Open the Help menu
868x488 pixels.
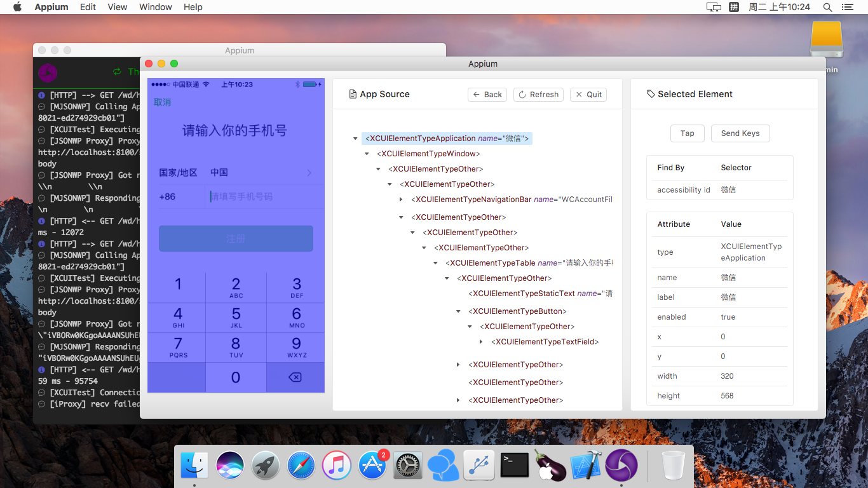193,7
